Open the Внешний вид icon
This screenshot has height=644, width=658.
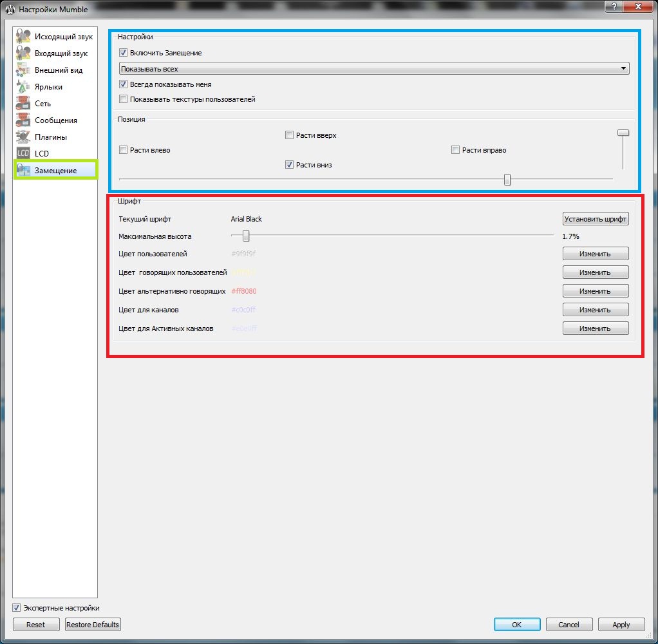click(x=23, y=70)
